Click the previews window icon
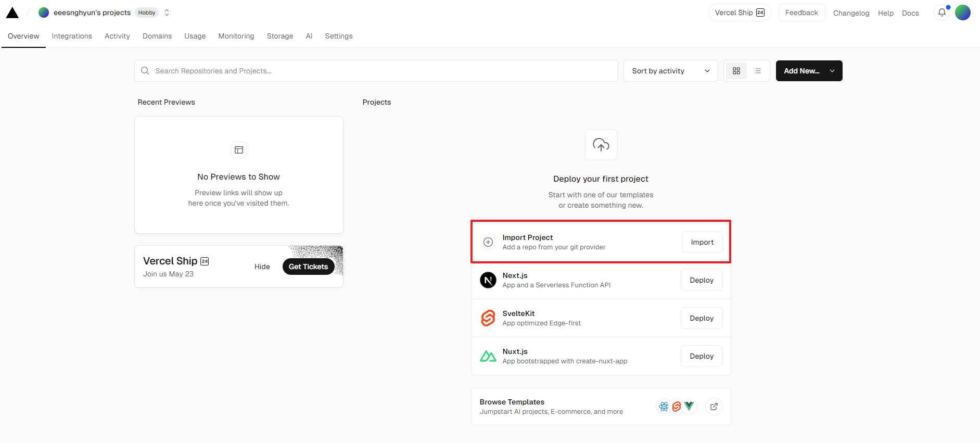The width and height of the screenshot is (980, 443). tap(239, 150)
